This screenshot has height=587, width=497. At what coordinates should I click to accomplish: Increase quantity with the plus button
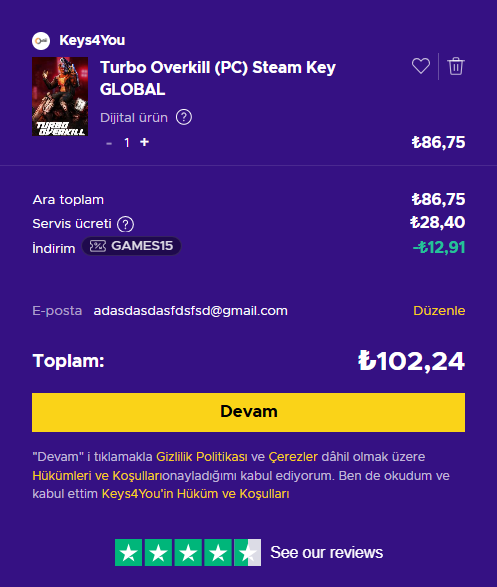point(144,142)
